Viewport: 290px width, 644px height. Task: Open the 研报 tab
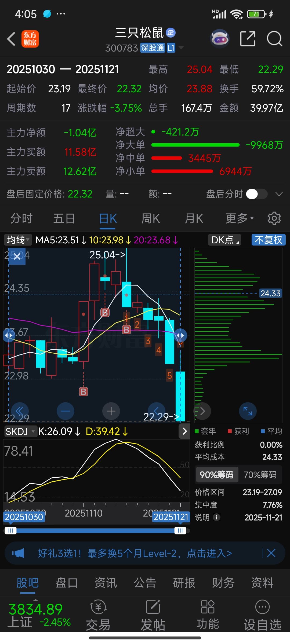(184, 583)
